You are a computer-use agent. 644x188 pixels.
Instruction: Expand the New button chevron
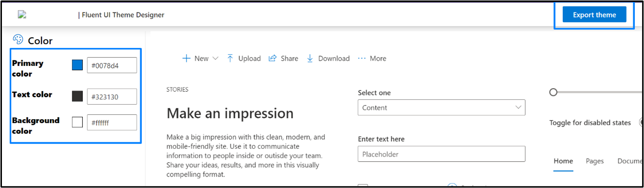(215, 58)
